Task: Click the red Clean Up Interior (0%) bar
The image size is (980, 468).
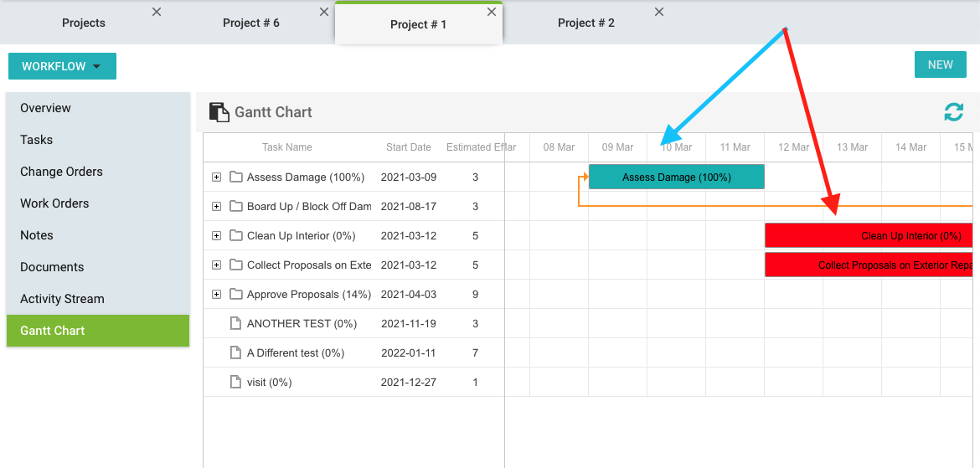Action: [869, 235]
